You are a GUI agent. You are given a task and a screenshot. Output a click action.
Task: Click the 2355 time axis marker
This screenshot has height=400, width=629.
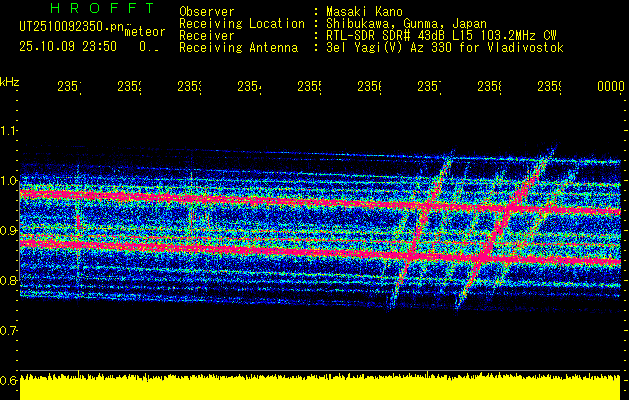coord(310,87)
